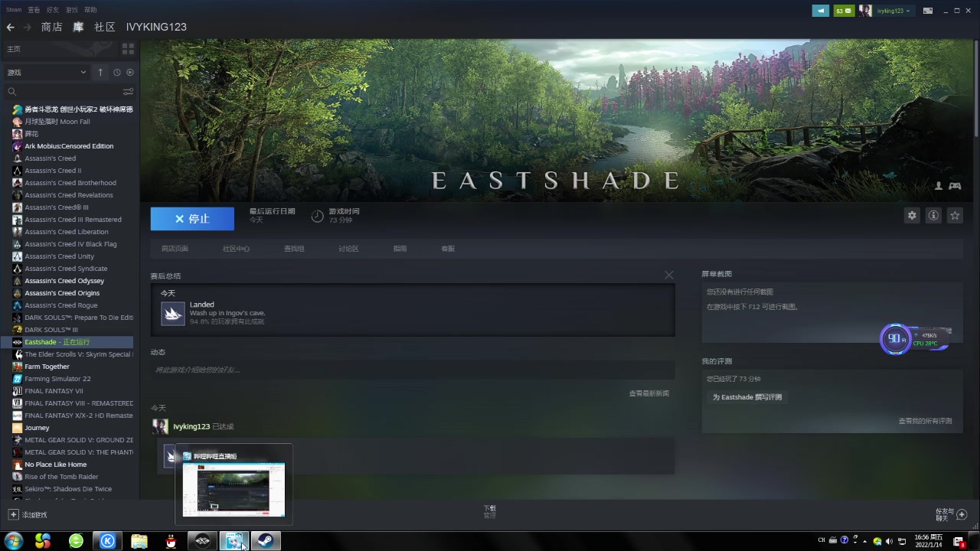Image resolution: width=980 pixels, height=551 pixels.
Task: Open the 查找组 link
Action: point(294,249)
